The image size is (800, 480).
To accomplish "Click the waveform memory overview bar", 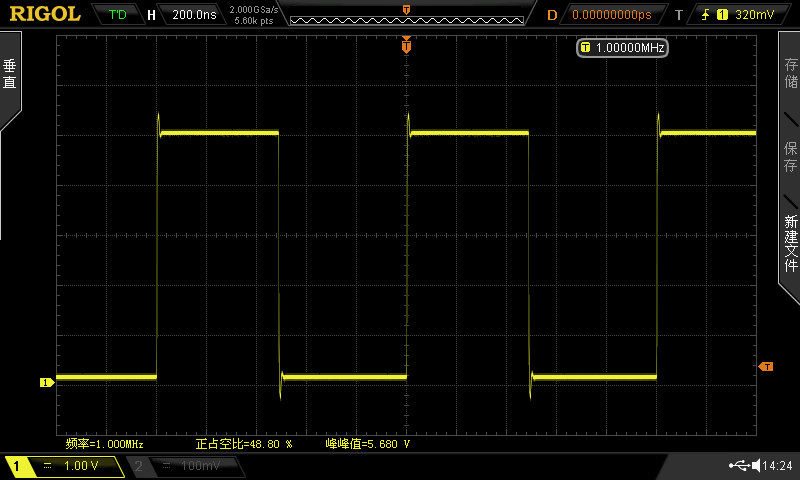I will click(x=407, y=20).
